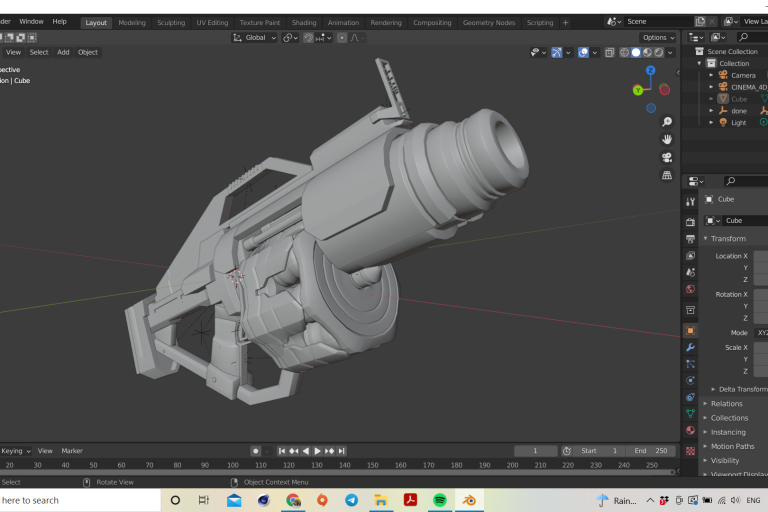This screenshot has height=512, width=768.
Task: Click the Spotify icon in the taskbar
Action: click(x=440, y=500)
